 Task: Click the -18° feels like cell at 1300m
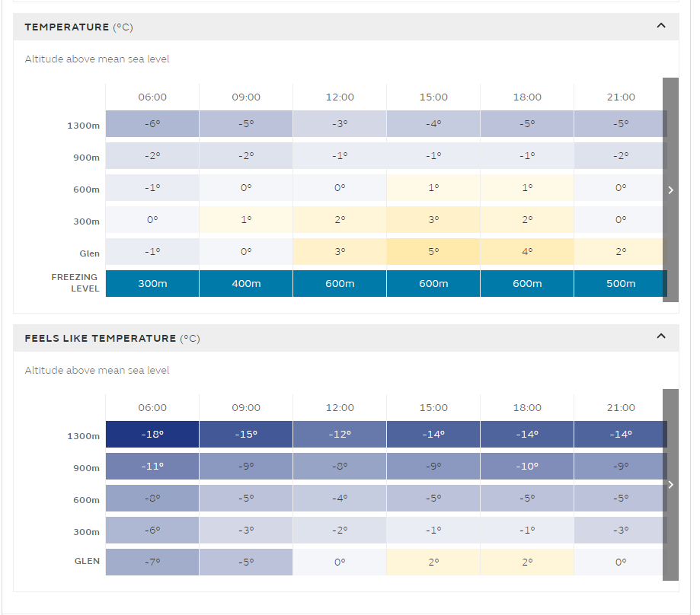pos(152,434)
